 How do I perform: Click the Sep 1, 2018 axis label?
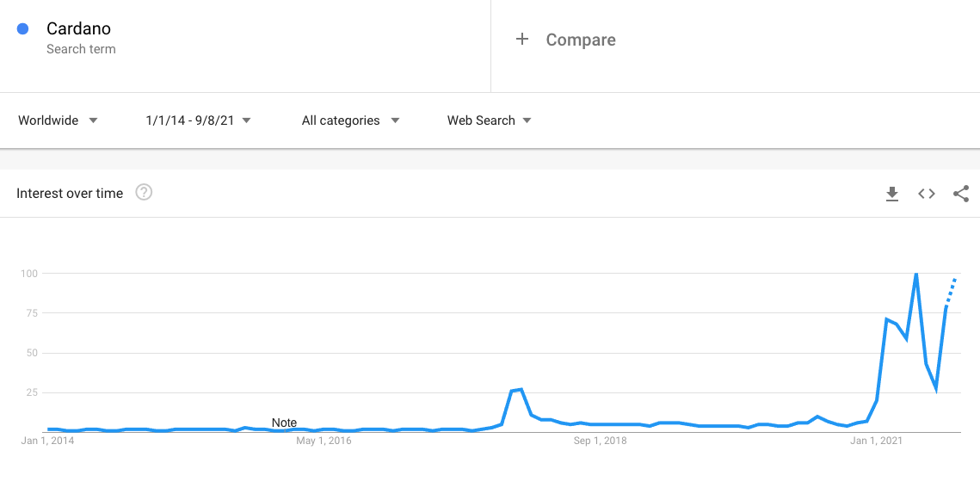point(600,441)
